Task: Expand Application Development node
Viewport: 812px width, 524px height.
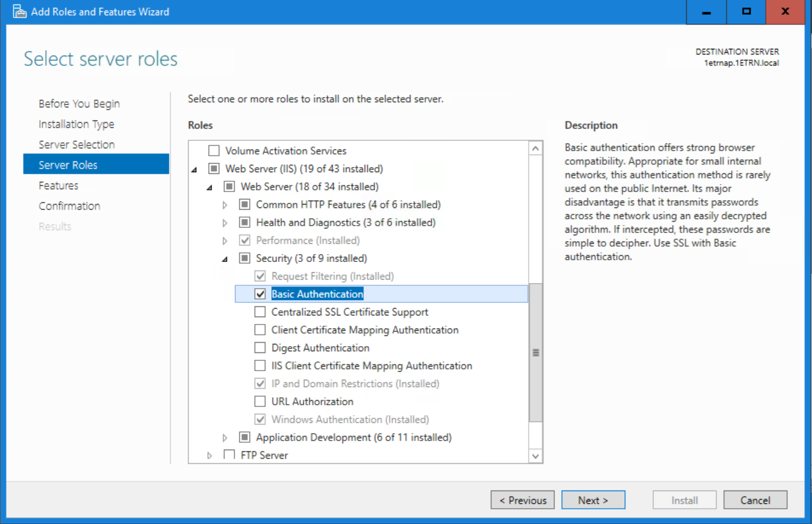Action: (225, 438)
